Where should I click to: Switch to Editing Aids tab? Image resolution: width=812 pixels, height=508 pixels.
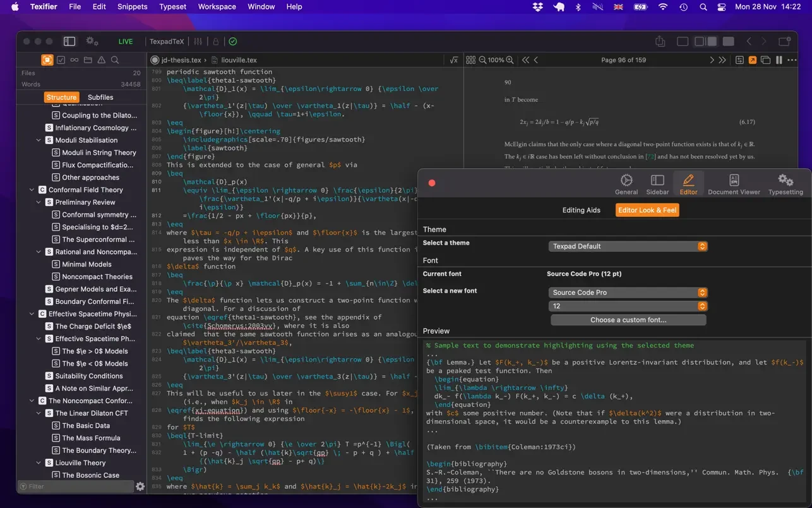point(581,210)
